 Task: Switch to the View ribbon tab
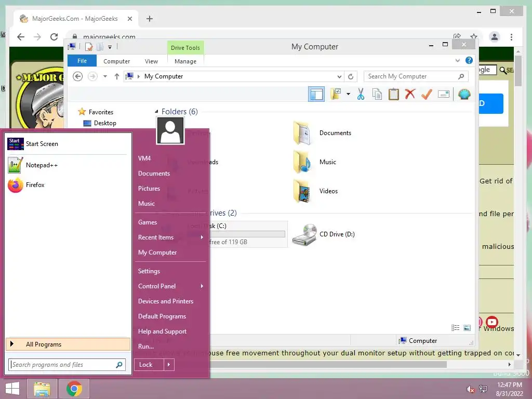(151, 61)
